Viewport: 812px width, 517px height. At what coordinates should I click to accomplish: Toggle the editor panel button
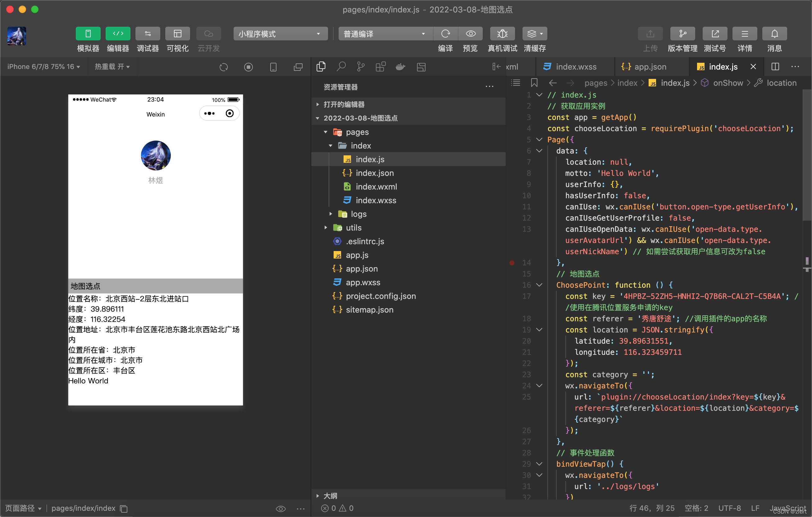[x=118, y=34]
